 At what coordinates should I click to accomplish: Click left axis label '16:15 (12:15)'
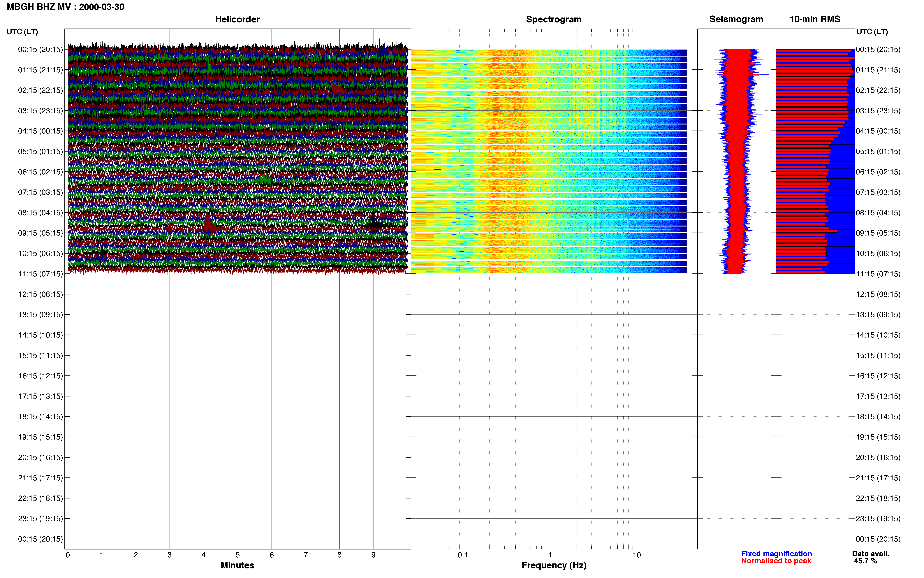(x=41, y=376)
